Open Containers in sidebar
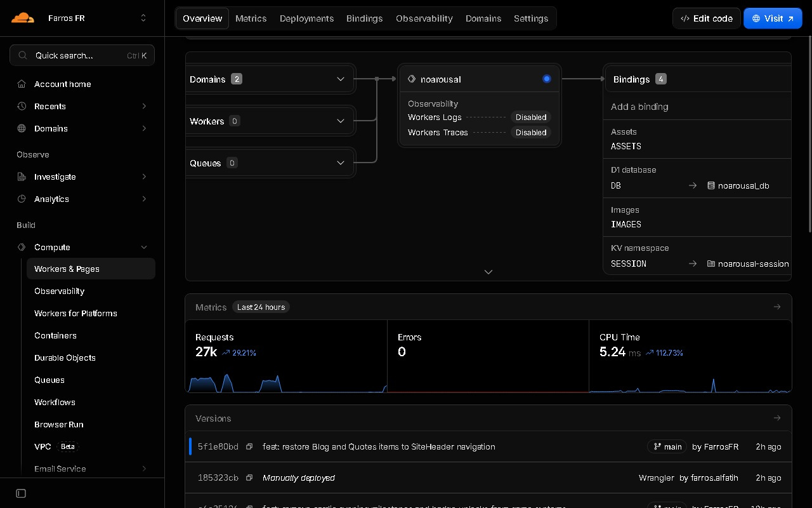Screen dimensions: 812x508 tap(91, 335)
